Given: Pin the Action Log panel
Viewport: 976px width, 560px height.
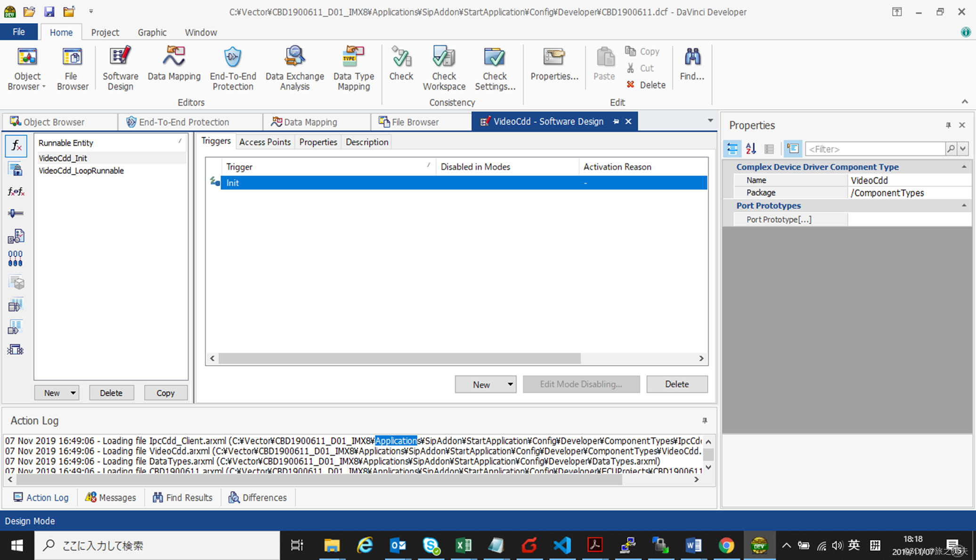Looking at the screenshot, I should coord(705,421).
